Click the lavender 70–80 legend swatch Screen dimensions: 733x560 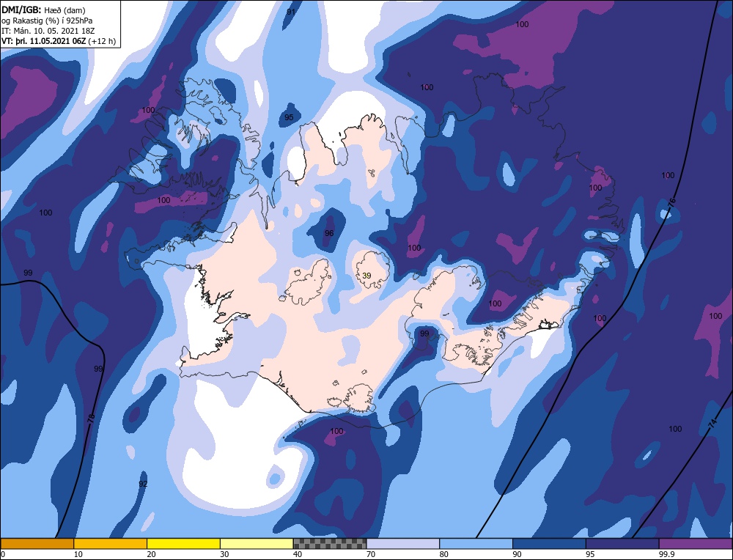pos(403,543)
